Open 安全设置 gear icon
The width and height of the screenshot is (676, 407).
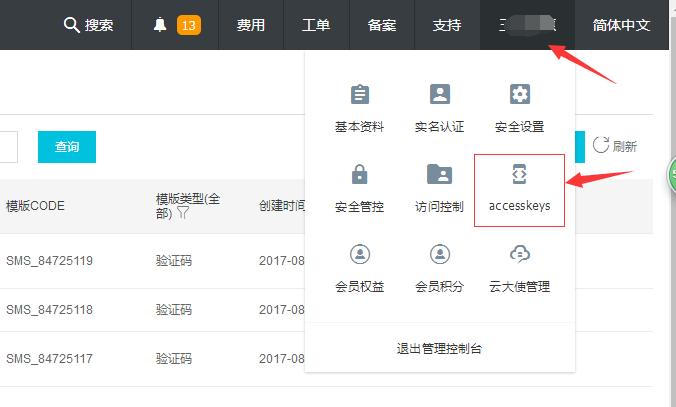point(519,95)
